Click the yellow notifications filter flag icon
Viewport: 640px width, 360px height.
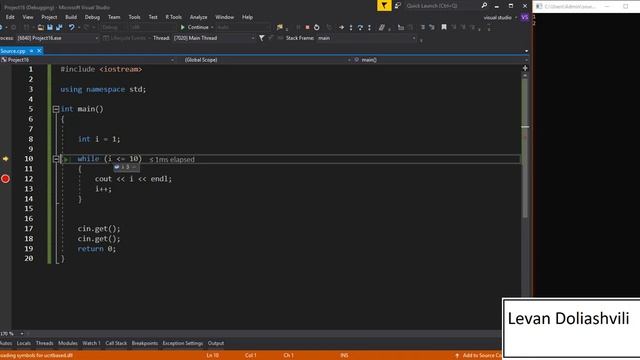point(384,6)
